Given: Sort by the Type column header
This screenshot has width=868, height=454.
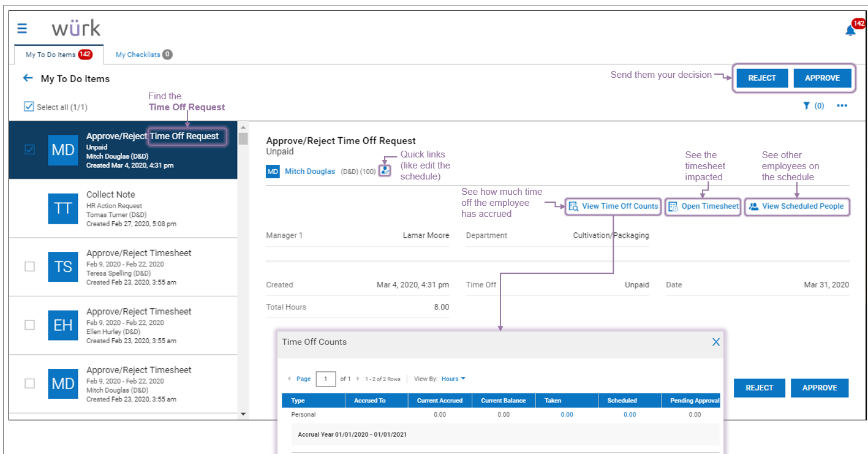Looking at the screenshot, I should point(314,401).
